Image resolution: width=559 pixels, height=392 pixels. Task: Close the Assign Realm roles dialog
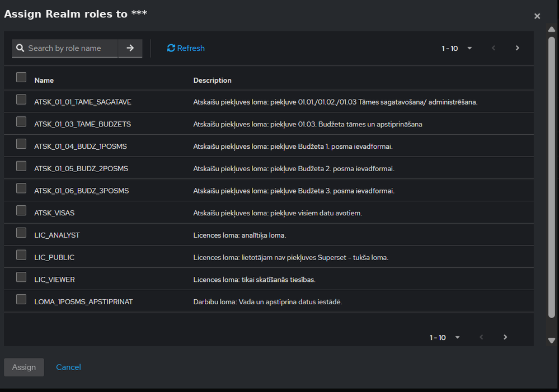pyautogui.click(x=537, y=16)
